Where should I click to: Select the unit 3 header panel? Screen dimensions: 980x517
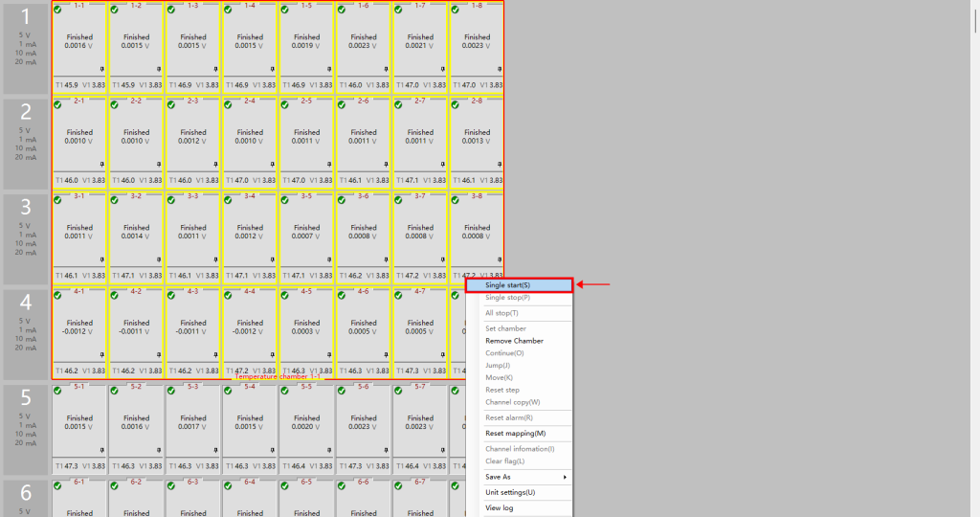(x=26, y=237)
